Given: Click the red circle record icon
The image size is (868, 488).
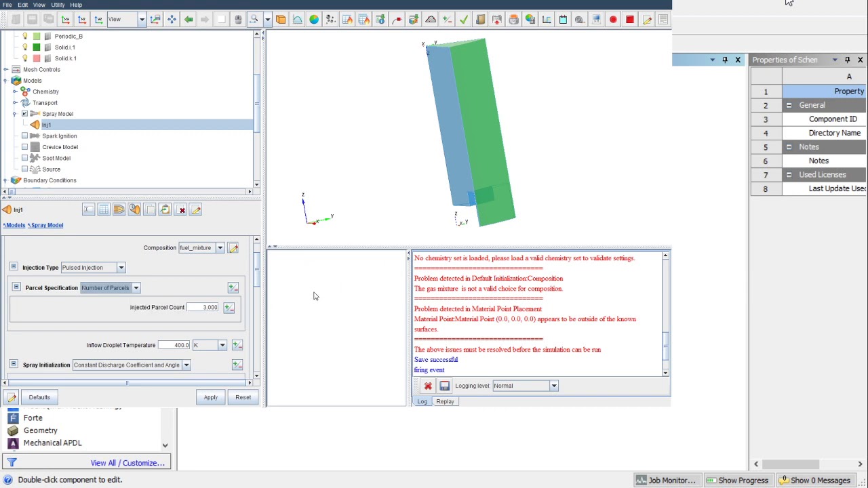Looking at the screenshot, I should pyautogui.click(x=613, y=20).
